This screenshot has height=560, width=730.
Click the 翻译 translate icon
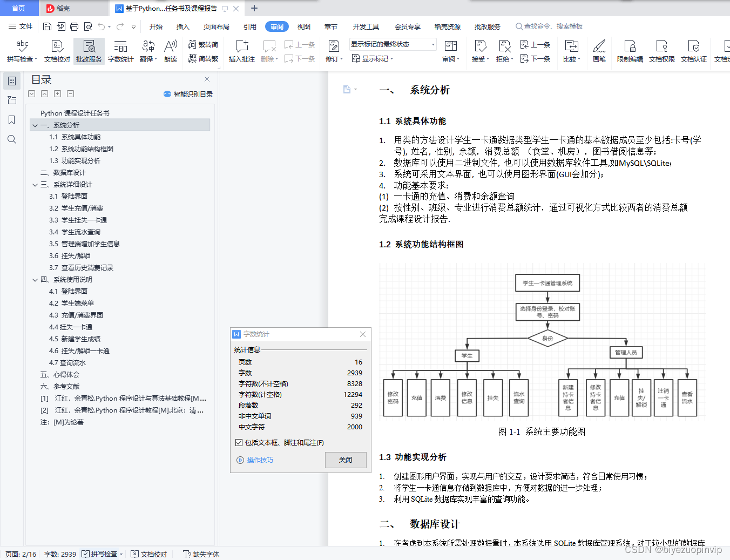tap(148, 46)
